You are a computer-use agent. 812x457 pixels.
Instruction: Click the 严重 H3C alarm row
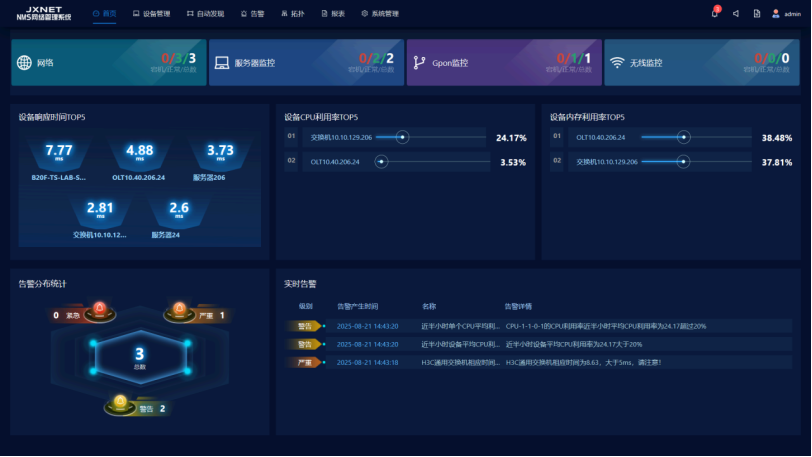coord(538,362)
